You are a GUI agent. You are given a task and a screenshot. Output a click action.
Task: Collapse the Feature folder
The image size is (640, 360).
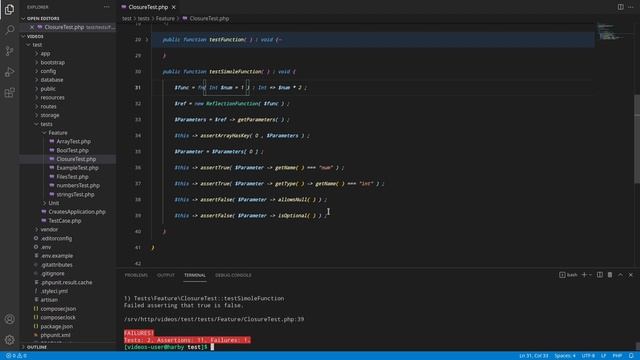tap(58, 133)
